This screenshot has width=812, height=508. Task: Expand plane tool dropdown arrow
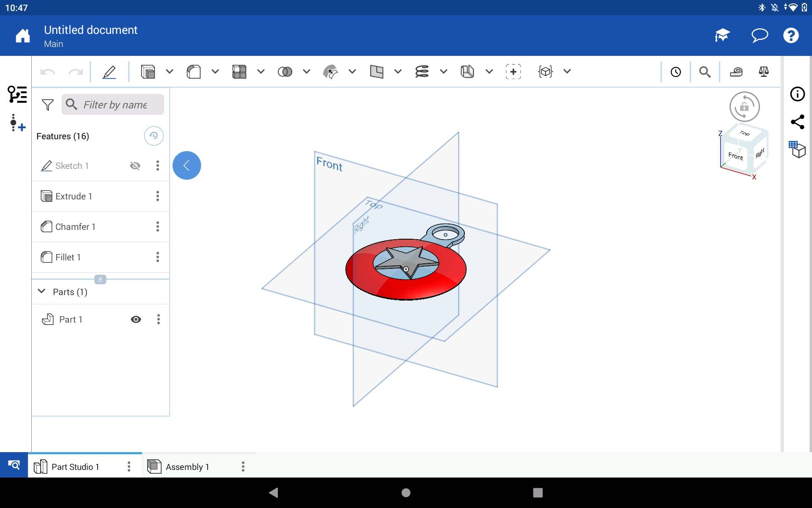coord(398,72)
